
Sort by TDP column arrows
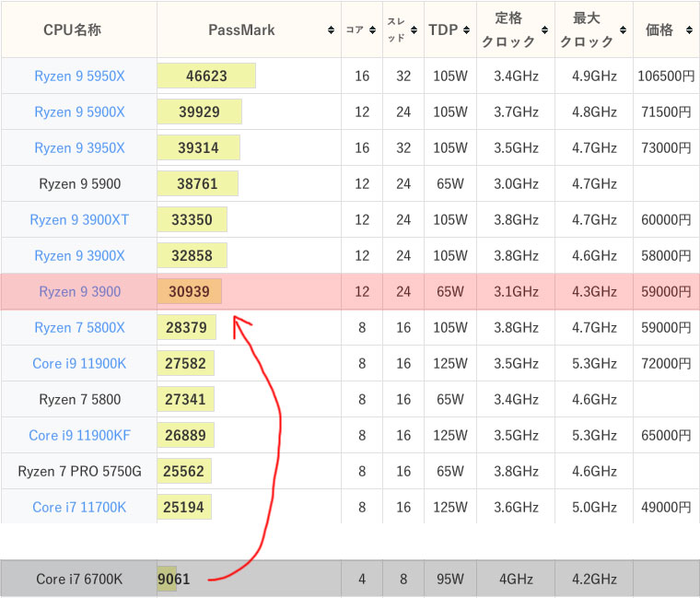click(x=467, y=29)
